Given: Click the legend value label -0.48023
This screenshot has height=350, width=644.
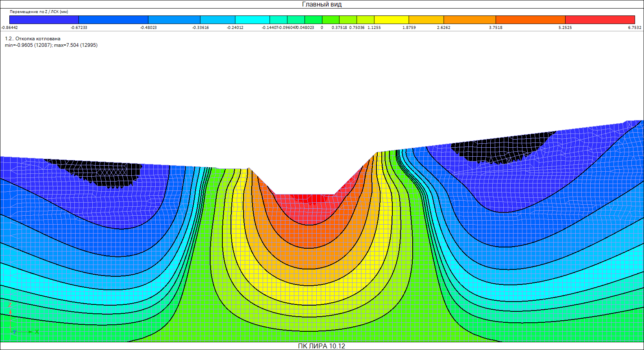Looking at the screenshot, I should click(148, 28).
